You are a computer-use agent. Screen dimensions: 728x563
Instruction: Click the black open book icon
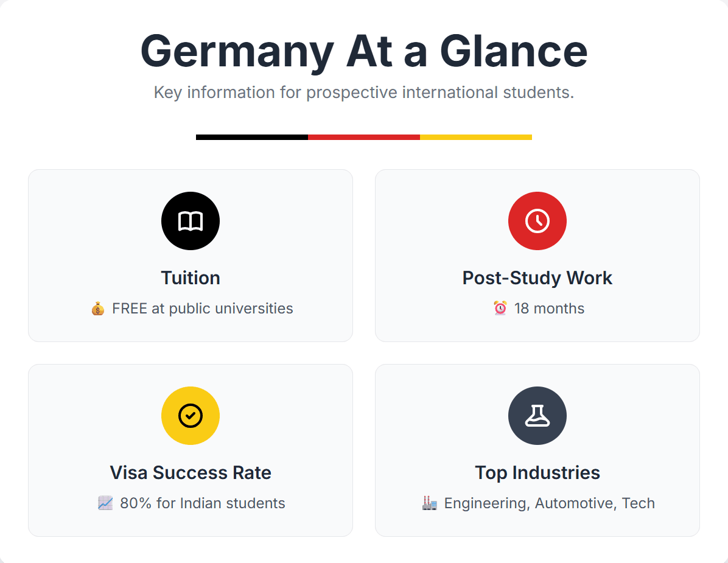[x=191, y=221]
